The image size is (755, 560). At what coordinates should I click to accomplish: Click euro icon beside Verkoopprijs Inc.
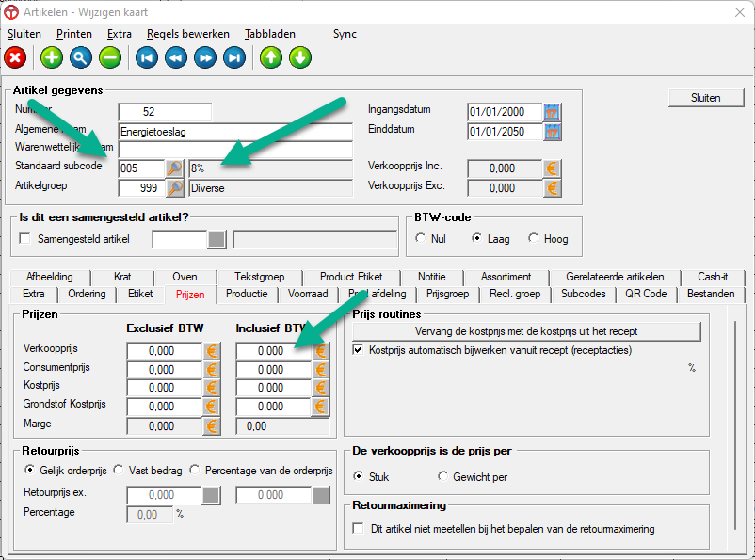552,168
